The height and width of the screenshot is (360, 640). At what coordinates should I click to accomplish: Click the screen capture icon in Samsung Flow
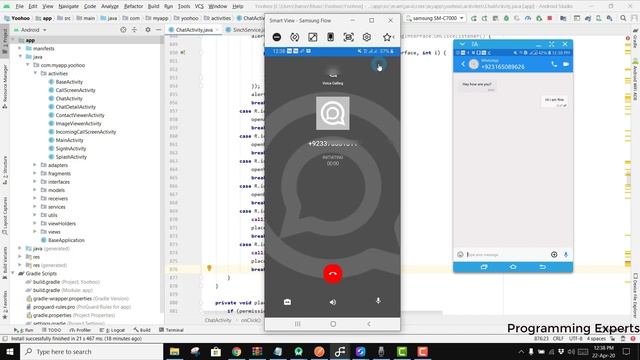coord(349,37)
